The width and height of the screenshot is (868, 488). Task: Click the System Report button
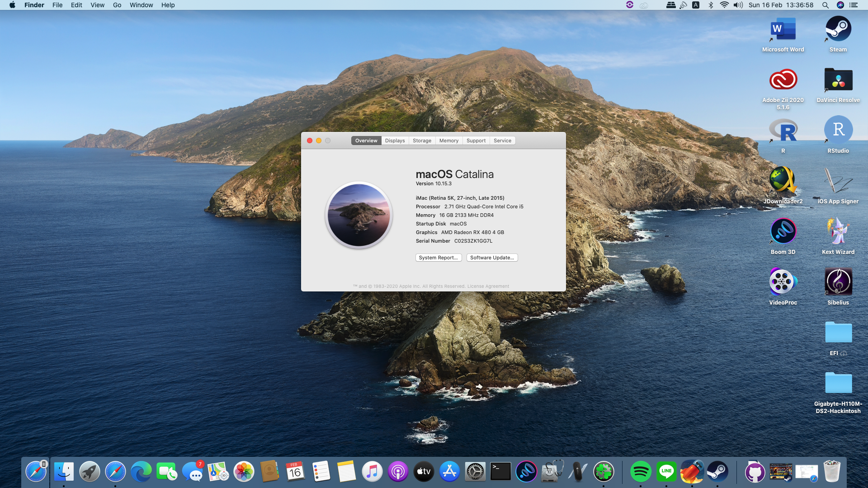[439, 258]
